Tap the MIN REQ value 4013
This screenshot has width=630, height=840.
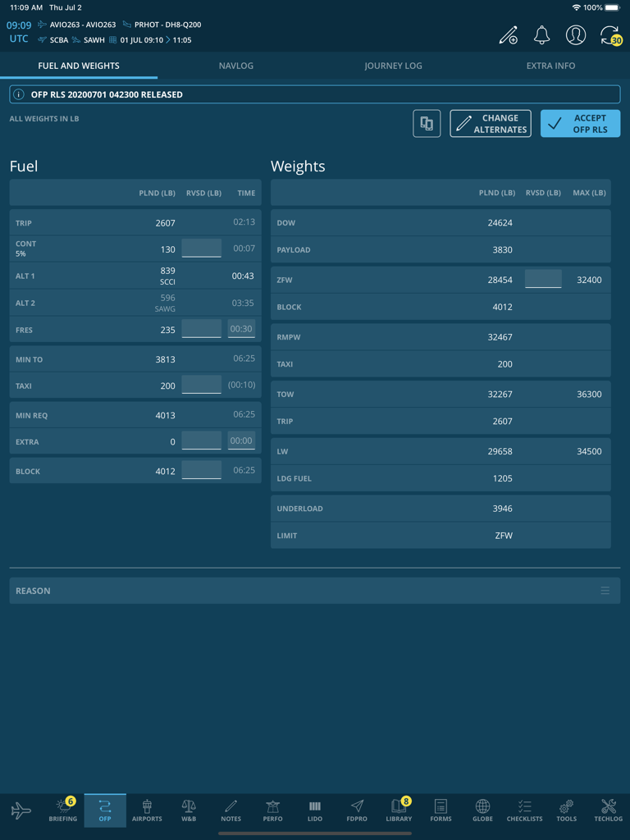click(x=165, y=415)
